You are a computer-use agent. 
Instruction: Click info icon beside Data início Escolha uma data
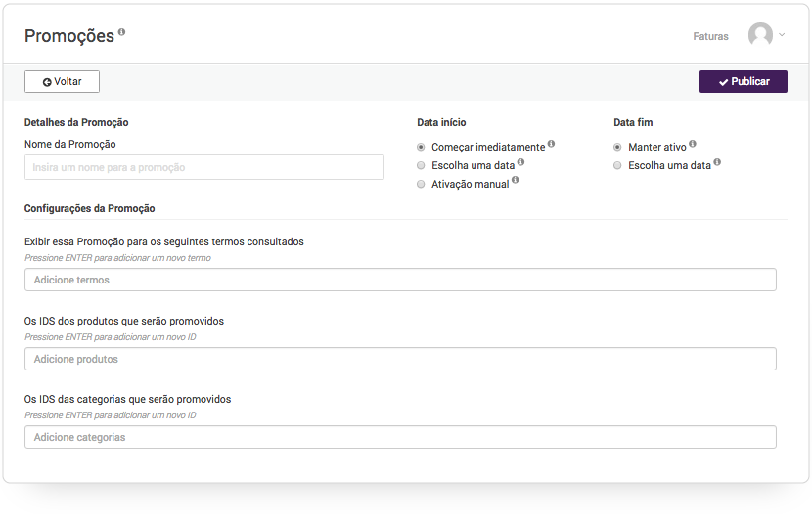521,162
